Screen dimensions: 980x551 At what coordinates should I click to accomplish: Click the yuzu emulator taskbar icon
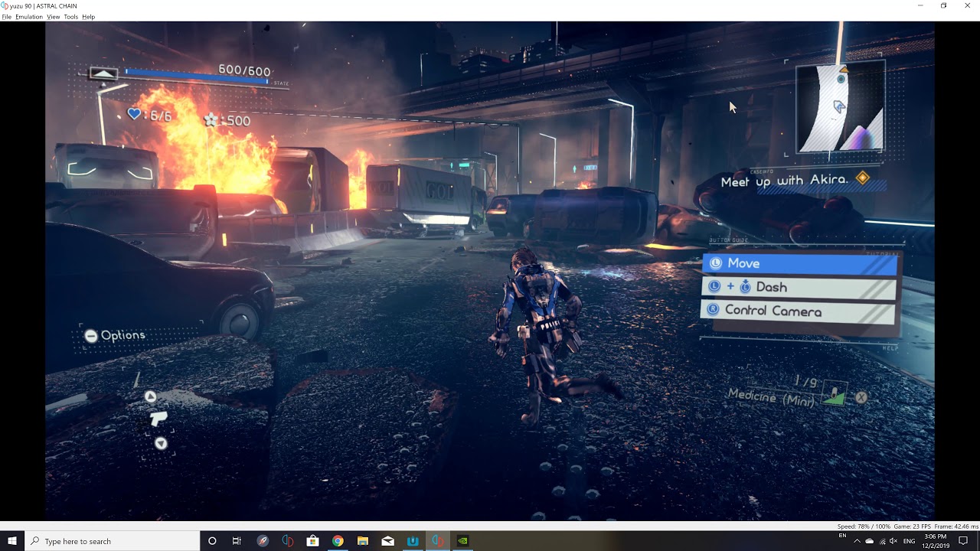coord(438,541)
